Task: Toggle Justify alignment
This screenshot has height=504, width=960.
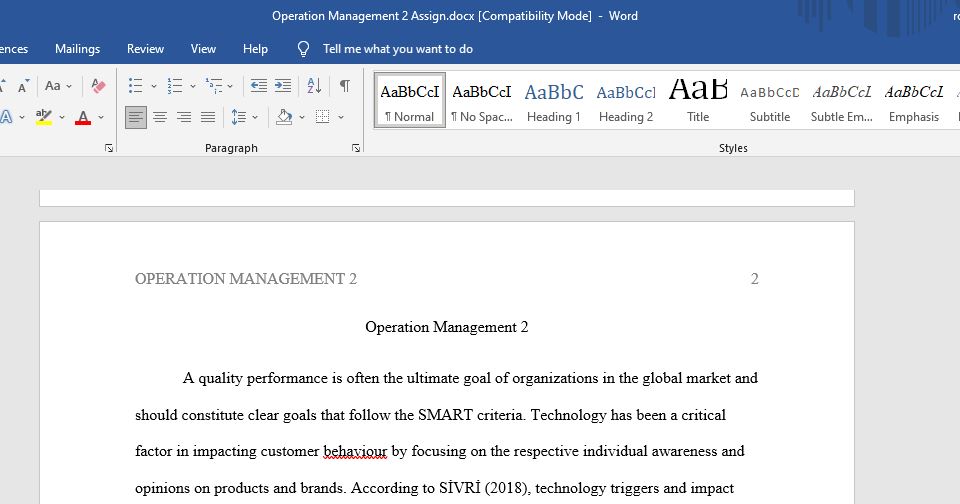Action: [208, 117]
